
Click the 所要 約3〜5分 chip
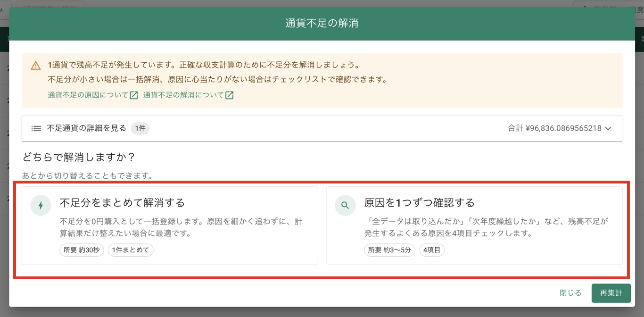coord(389,250)
